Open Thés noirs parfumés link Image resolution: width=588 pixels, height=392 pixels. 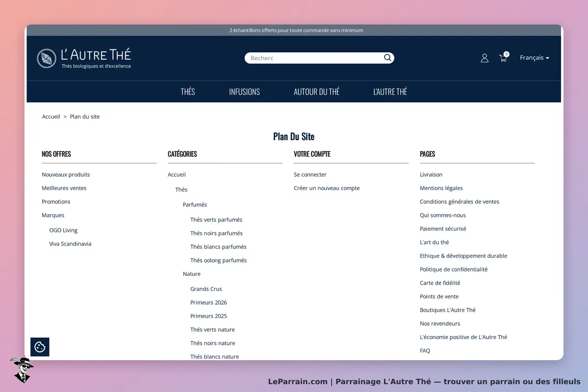pos(217,233)
